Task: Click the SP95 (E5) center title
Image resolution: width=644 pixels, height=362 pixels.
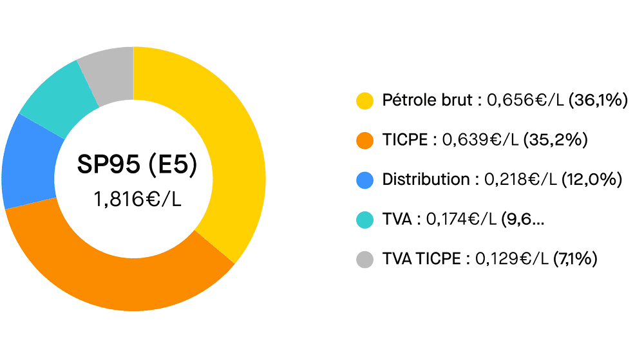Action: [x=137, y=165]
